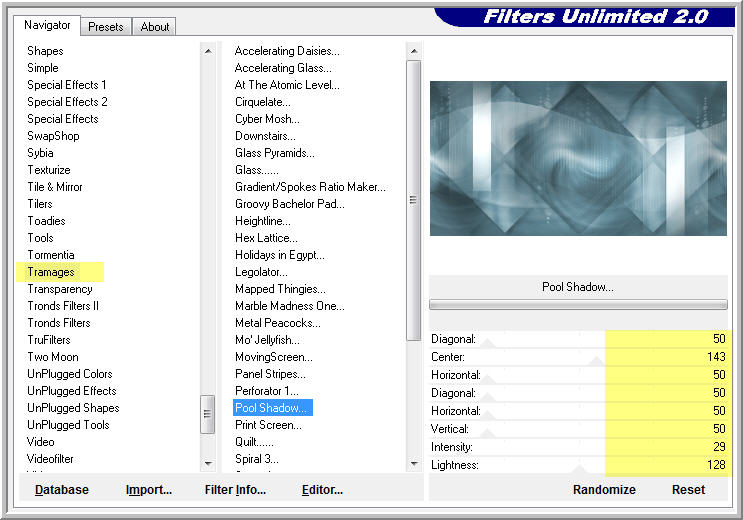Click the filter preview image

pos(578,158)
